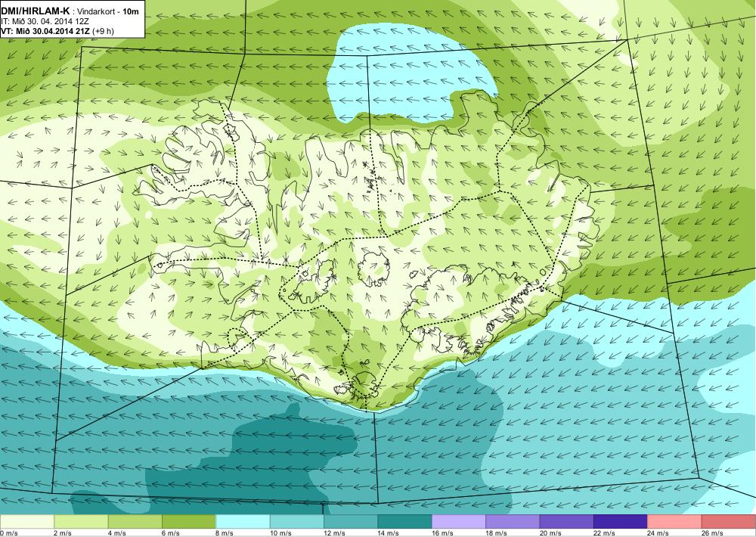Click the '8 m/s' legend label
The image size is (756, 537).
(x=225, y=532)
